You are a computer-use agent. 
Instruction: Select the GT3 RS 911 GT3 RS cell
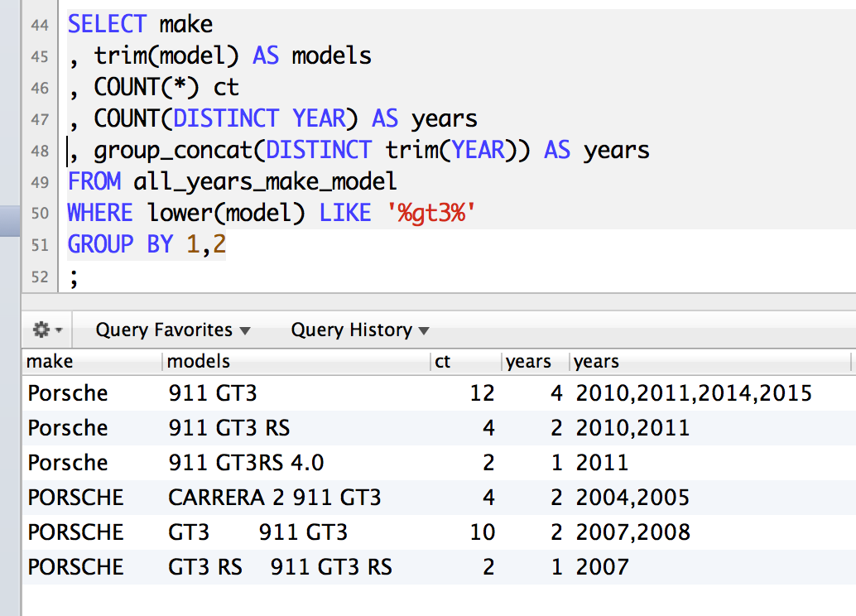coord(280,567)
